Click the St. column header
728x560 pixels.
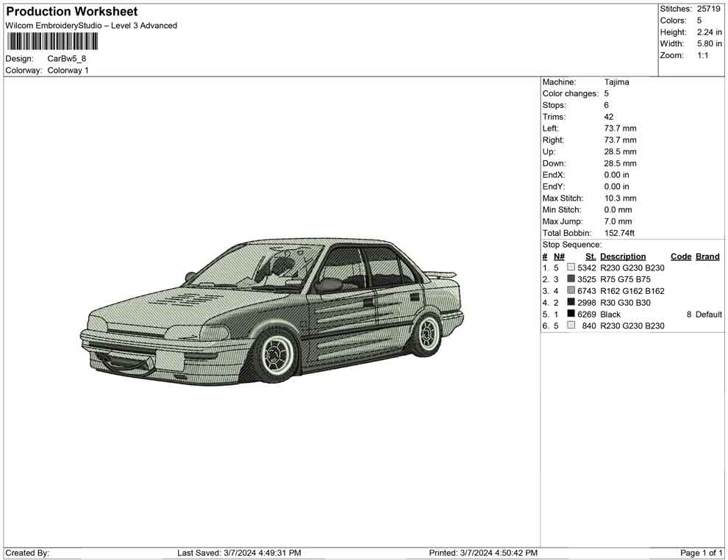(590, 256)
